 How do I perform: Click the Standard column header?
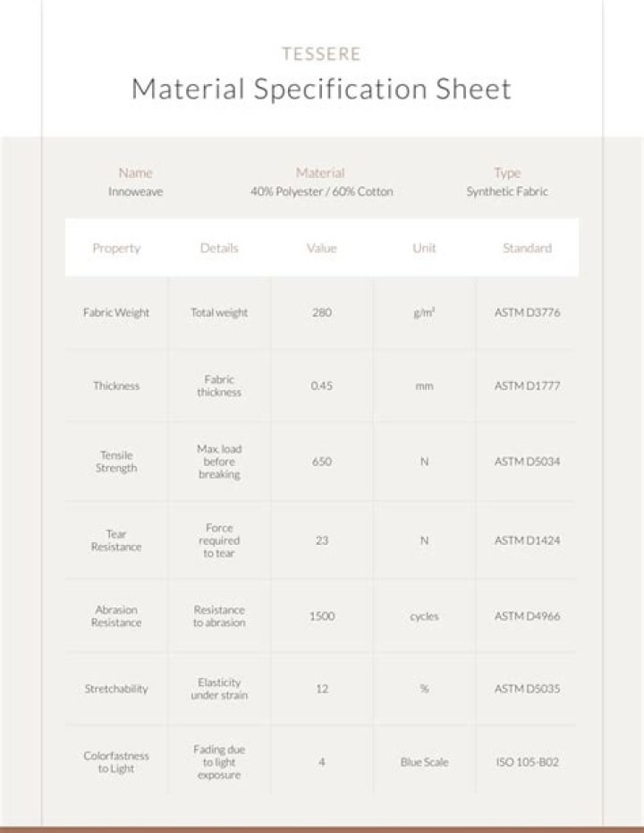[527, 248]
